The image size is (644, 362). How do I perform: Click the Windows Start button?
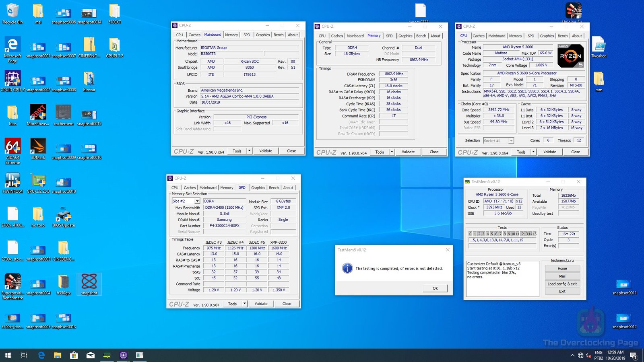pyautogui.click(x=8, y=355)
